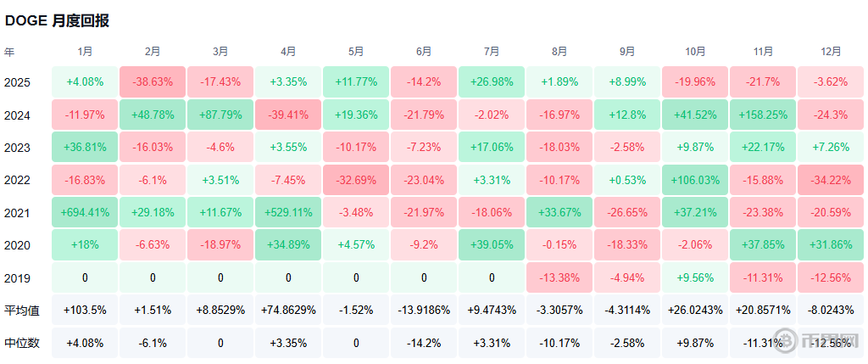868x364 pixels.
Task: Click the -34.22% cell for December 2022
Action: pos(831,180)
